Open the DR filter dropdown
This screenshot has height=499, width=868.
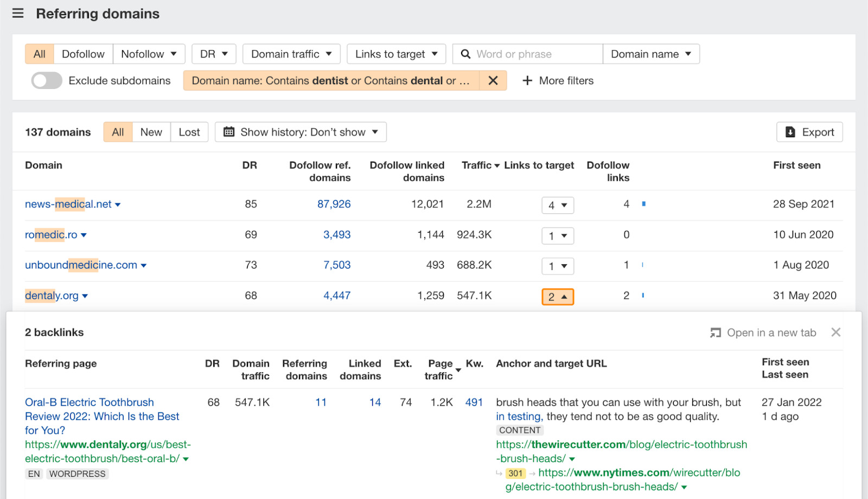click(x=214, y=54)
